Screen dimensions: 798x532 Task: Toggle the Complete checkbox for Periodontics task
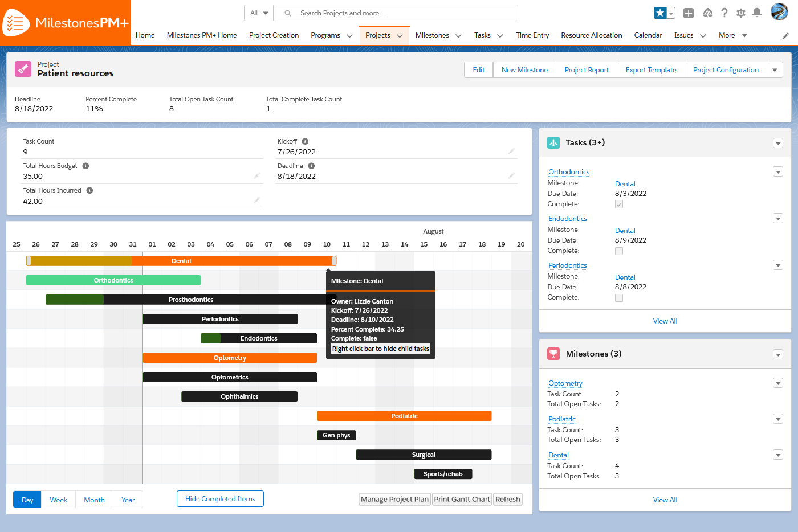(619, 297)
